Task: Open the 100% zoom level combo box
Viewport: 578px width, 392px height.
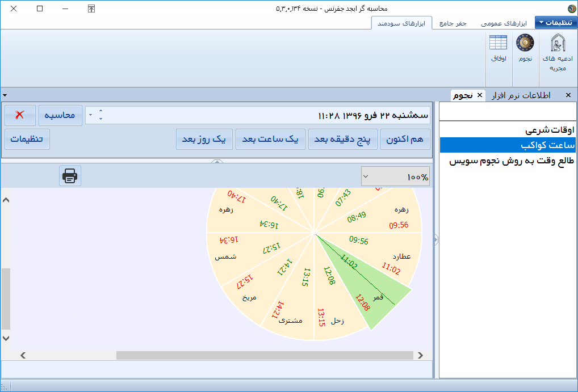Action: [395, 176]
